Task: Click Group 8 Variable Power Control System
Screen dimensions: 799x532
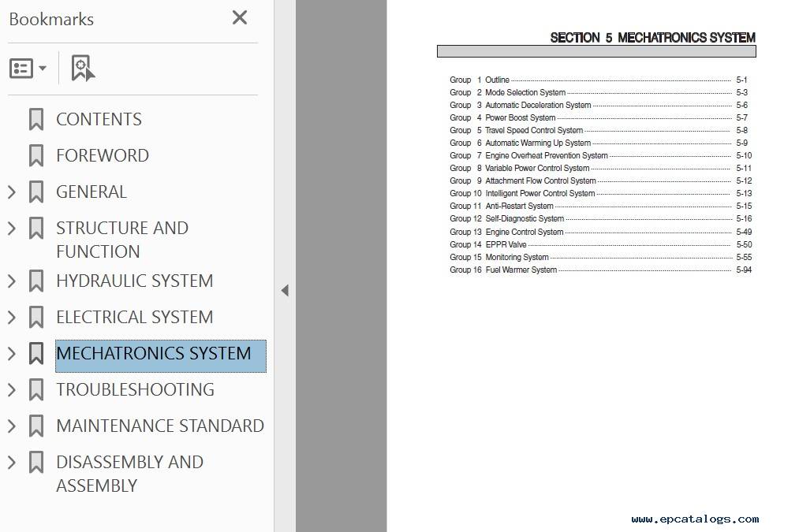Action: 600,169
